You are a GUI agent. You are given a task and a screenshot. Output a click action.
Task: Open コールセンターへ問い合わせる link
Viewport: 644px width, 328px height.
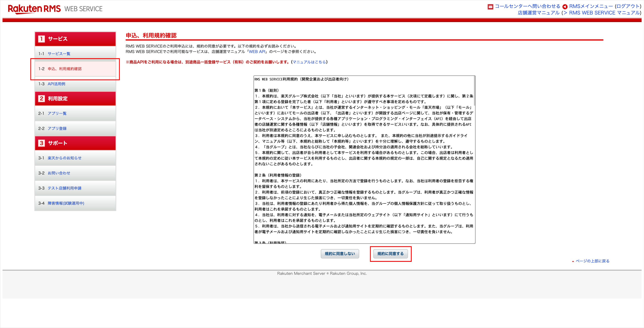pyautogui.click(x=527, y=6)
